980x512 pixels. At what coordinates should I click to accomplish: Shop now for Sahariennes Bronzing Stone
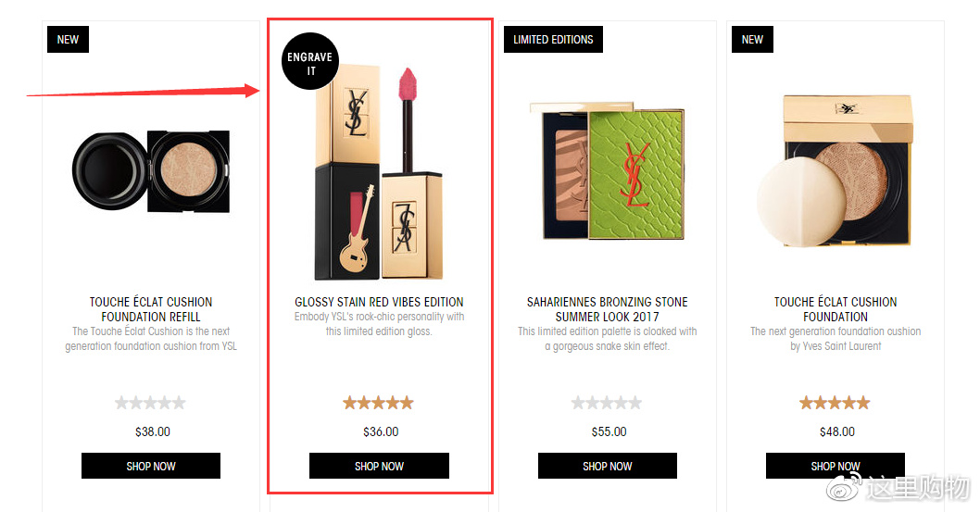608,466
